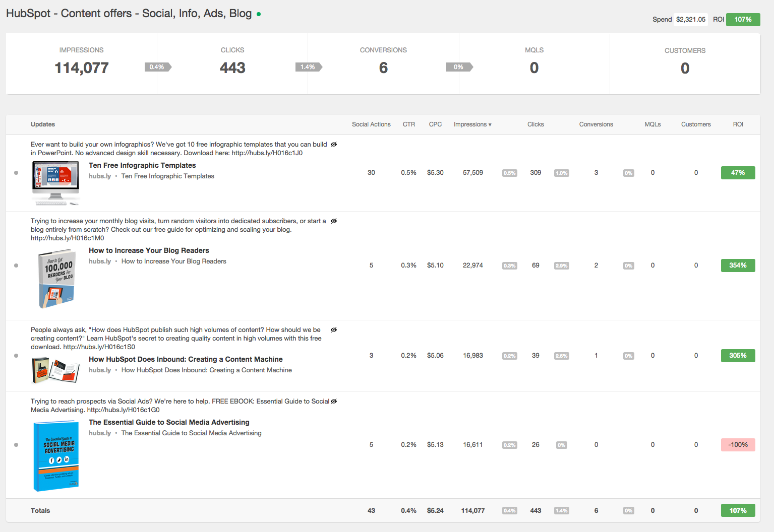This screenshot has width=774, height=532.
Task: Sort table by Impressions column arrow
Action: pos(490,125)
